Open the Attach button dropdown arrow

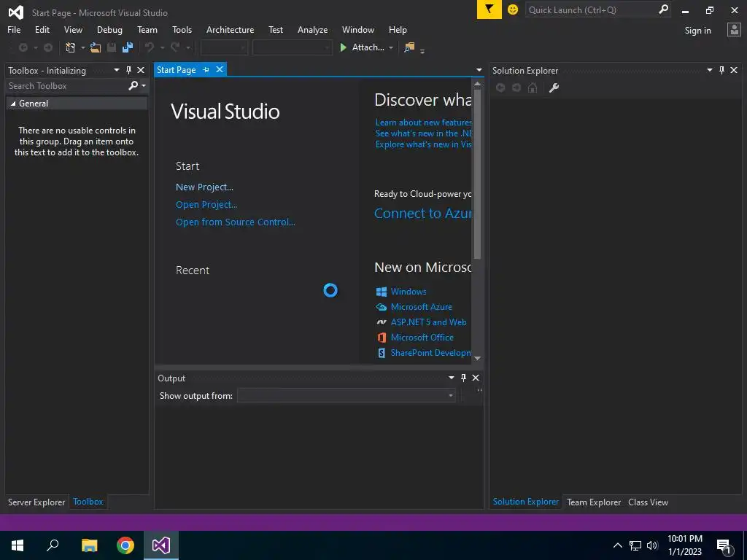(x=391, y=47)
